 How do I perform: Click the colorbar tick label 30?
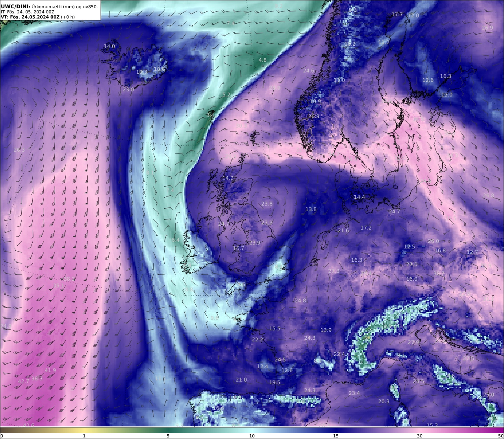(420, 436)
